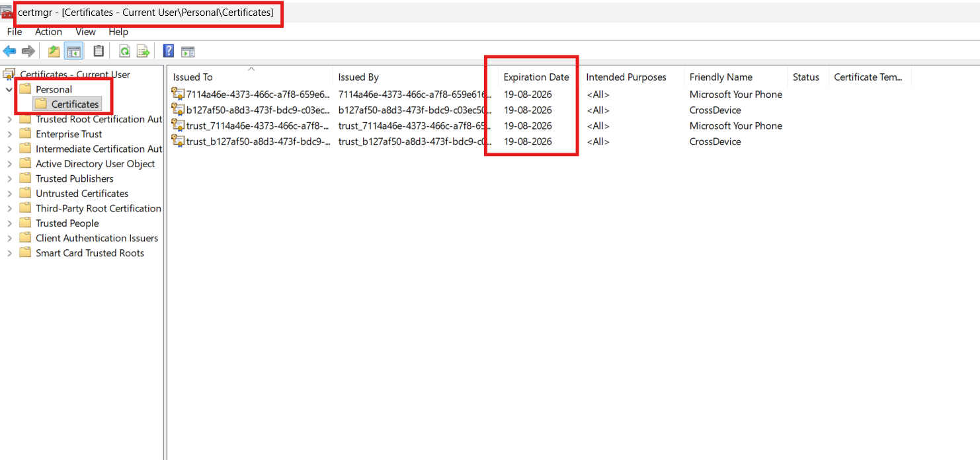980x460 pixels.
Task: Toggle the Show/Hide Action Pane icon
Action: pyautogui.click(x=188, y=51)
